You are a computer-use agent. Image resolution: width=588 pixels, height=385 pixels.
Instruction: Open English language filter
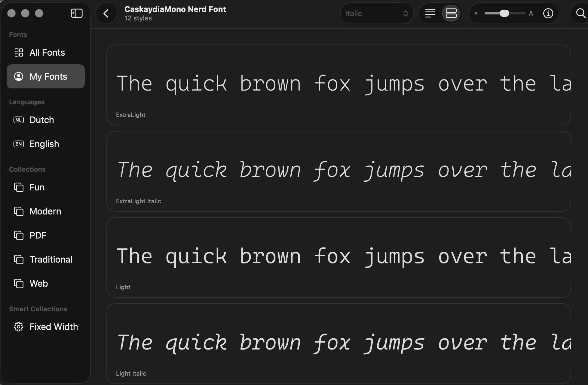point(44,144)
